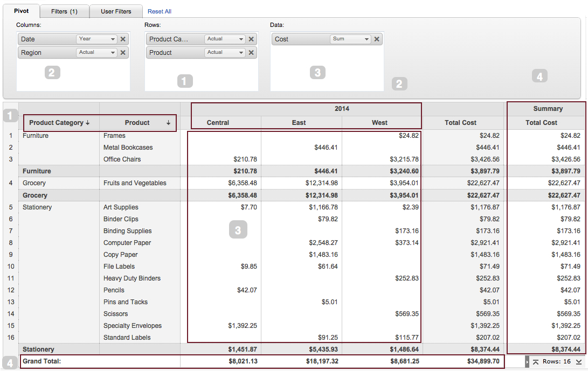Expand the panel arrow beside Rows: 16
The width and height of the screenshot is (588, 371).
[x=527, y=362]
